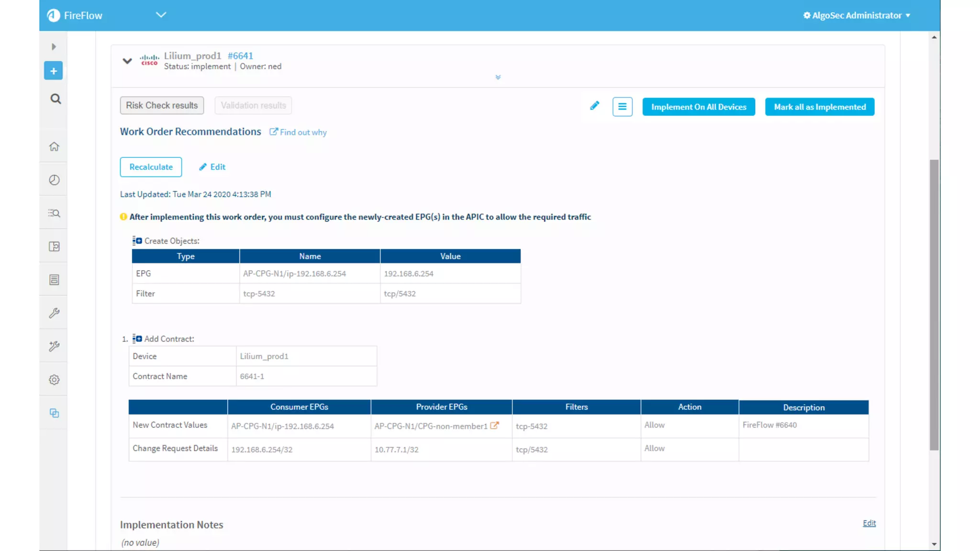Click the wrench tool icon in sidebar
Viewport: 980px width, 551px height.
tap(54, 313)
